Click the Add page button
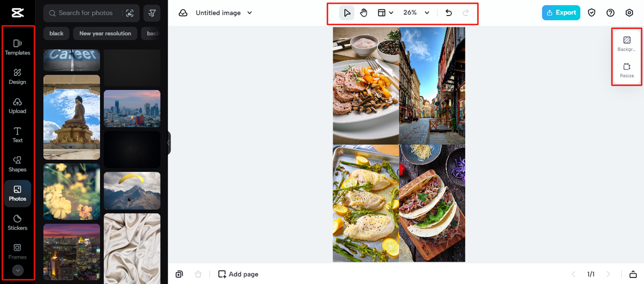Viewport: 644px width, 284px height. [238, 274]
